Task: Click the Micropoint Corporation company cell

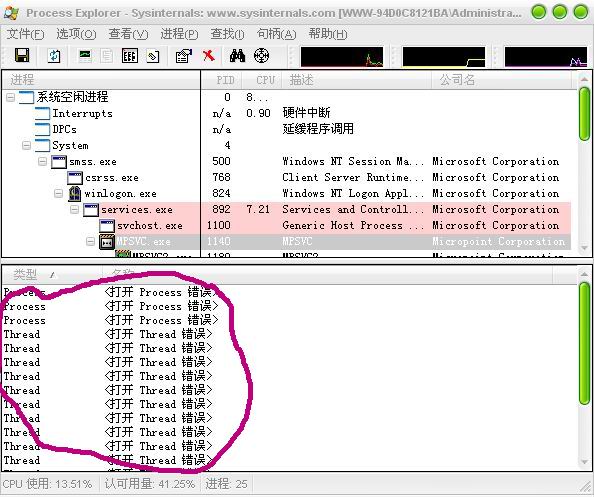Action: click(x=499, y=241)
